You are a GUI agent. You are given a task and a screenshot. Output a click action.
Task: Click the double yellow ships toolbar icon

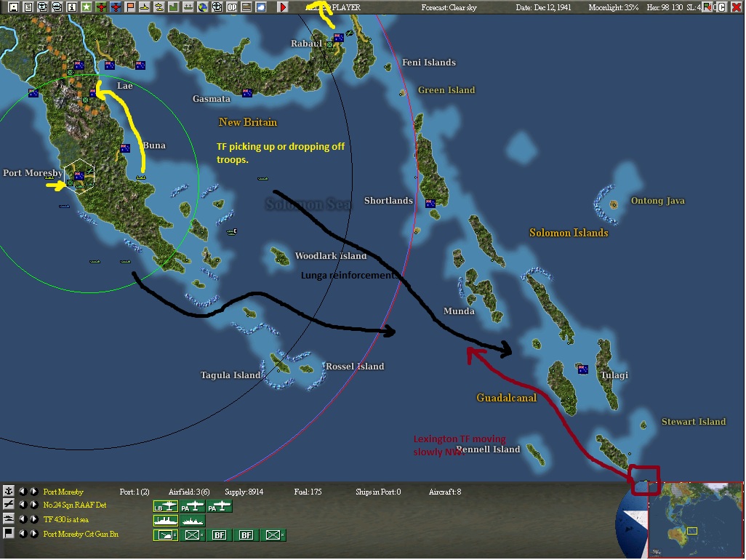159,7
